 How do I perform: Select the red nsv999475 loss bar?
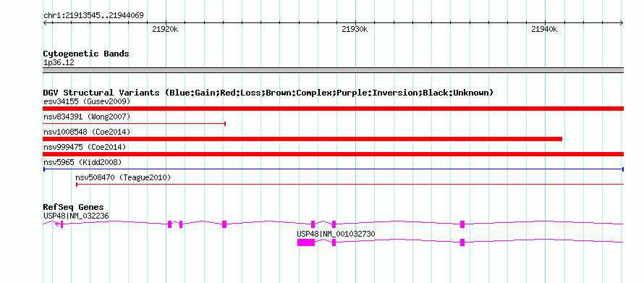click(333, 154)
